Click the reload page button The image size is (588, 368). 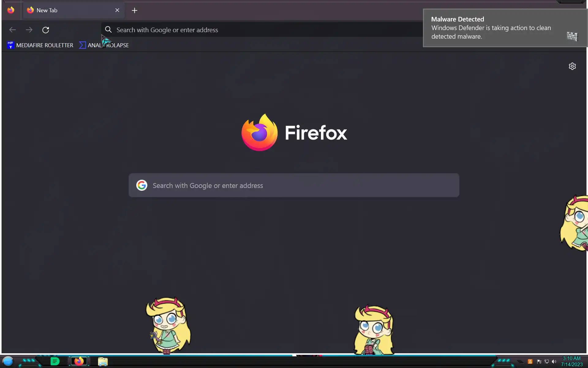pyautogui.click(x=46, y=30)
